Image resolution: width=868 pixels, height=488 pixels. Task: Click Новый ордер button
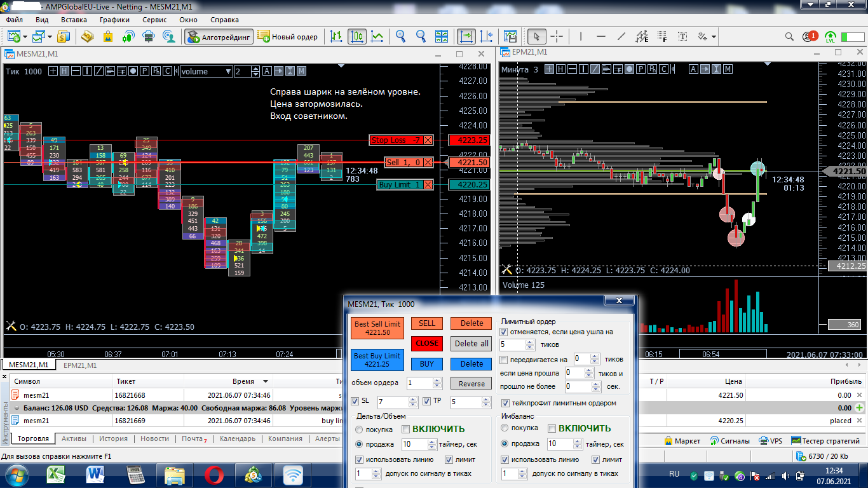click(x=288, y=37)
